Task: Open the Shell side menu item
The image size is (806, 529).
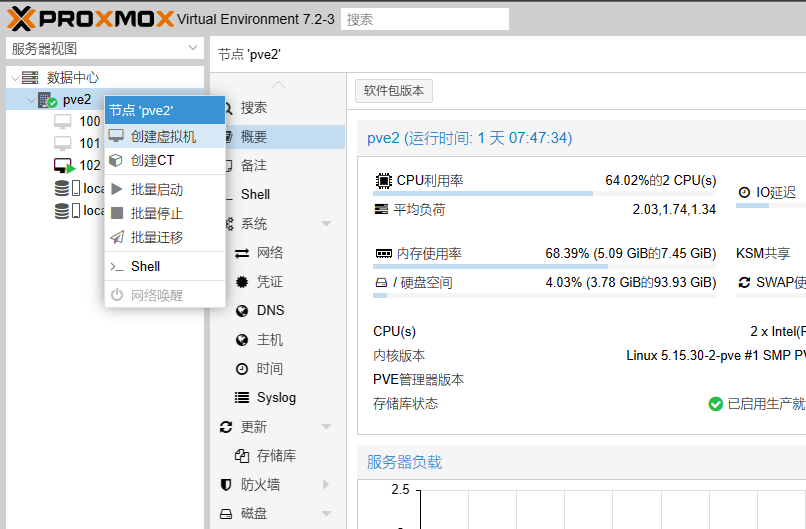Action: [x=280, y=194]
